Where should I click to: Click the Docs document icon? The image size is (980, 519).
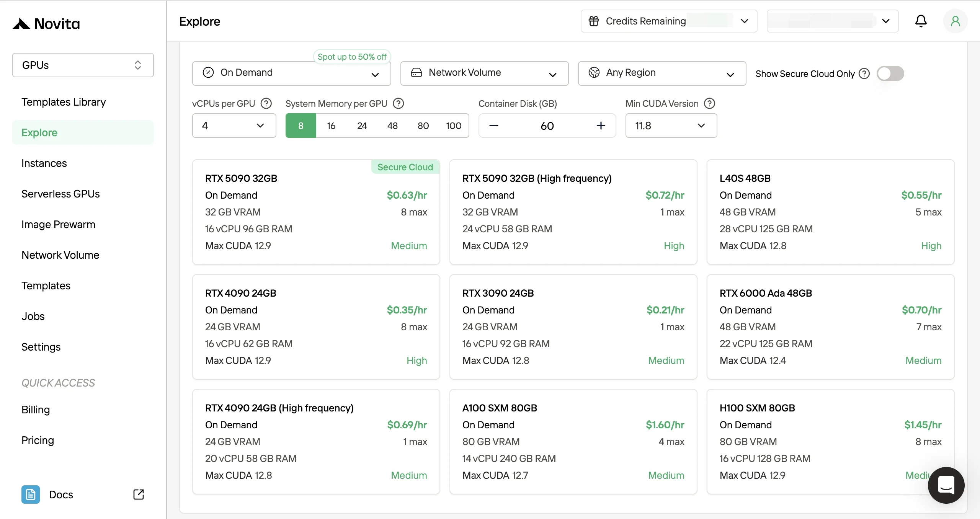(x=31, y=495)
